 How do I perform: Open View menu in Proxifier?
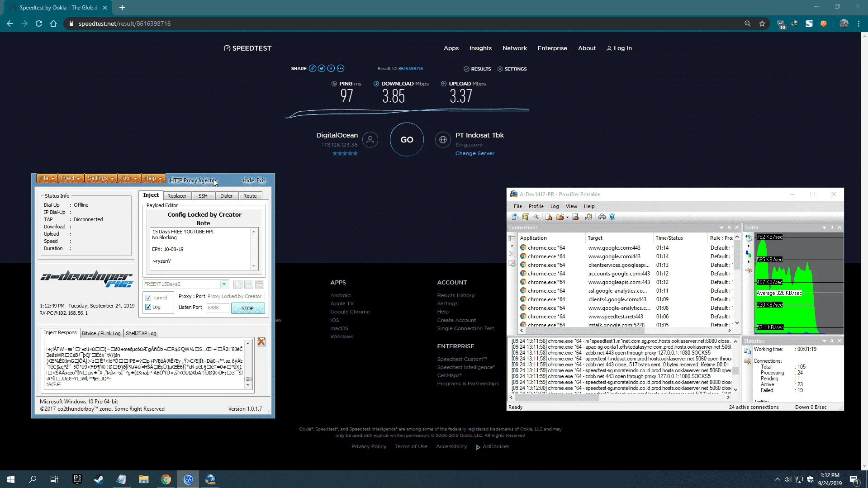[571, 206]
